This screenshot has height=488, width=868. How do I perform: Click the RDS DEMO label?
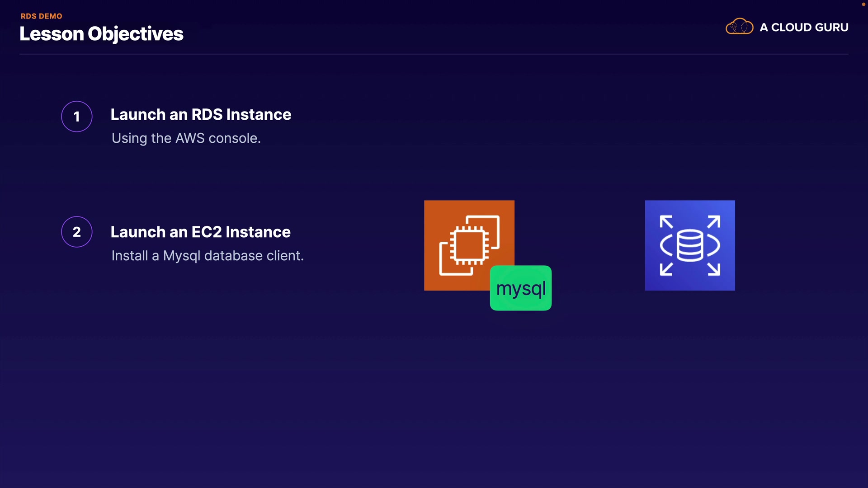[41, 16]
